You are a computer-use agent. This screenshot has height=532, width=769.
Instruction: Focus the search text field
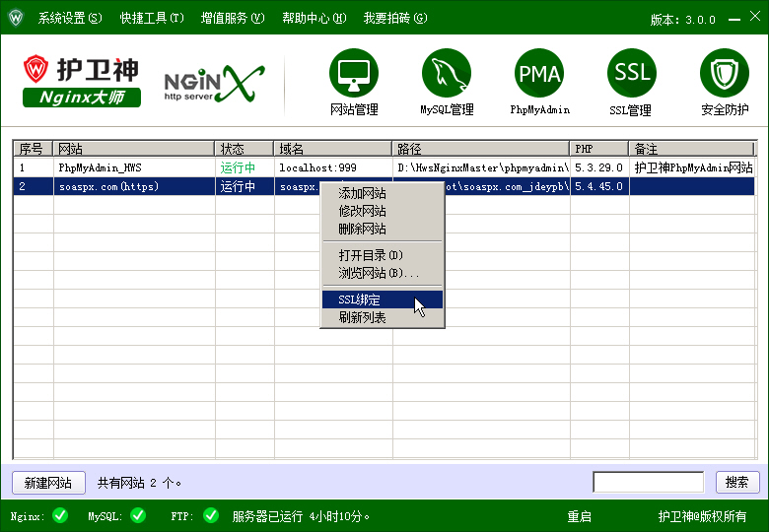(648, 482)
